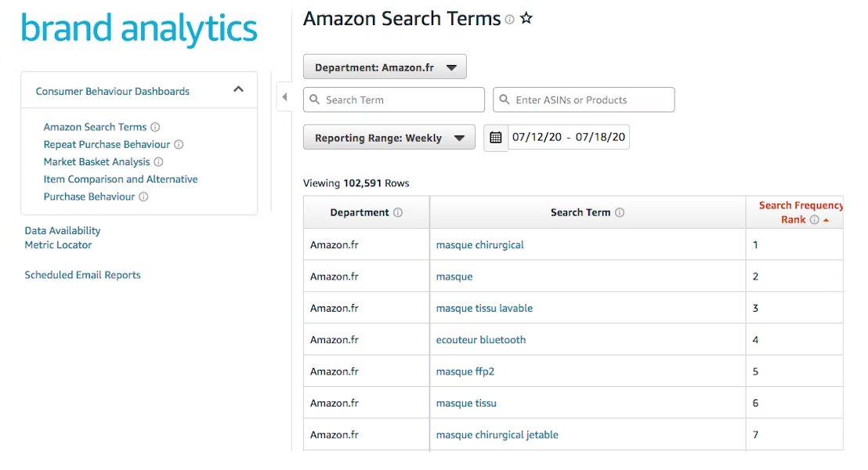Click info icon next to Repeat Purchase Behaviour

(x=179, y=144)
